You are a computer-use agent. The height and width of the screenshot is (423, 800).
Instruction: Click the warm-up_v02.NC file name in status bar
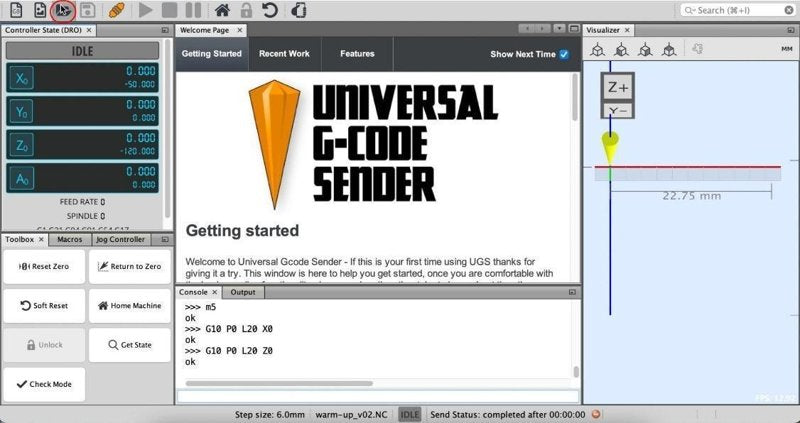352,414
